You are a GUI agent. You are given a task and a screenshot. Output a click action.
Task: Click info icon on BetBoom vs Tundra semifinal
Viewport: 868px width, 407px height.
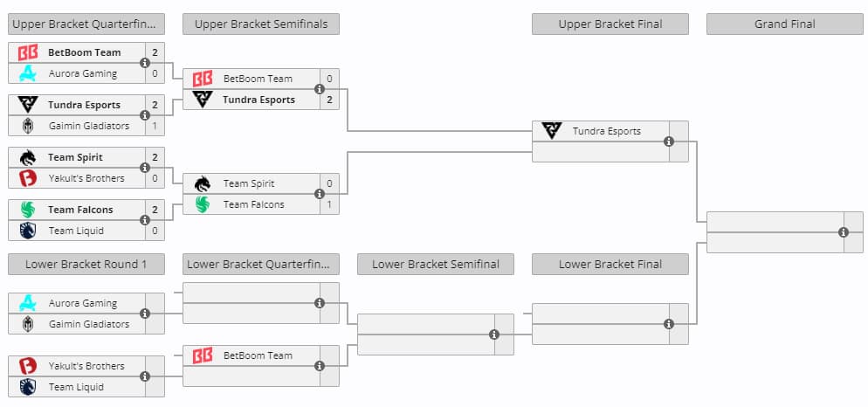(320, 89)
